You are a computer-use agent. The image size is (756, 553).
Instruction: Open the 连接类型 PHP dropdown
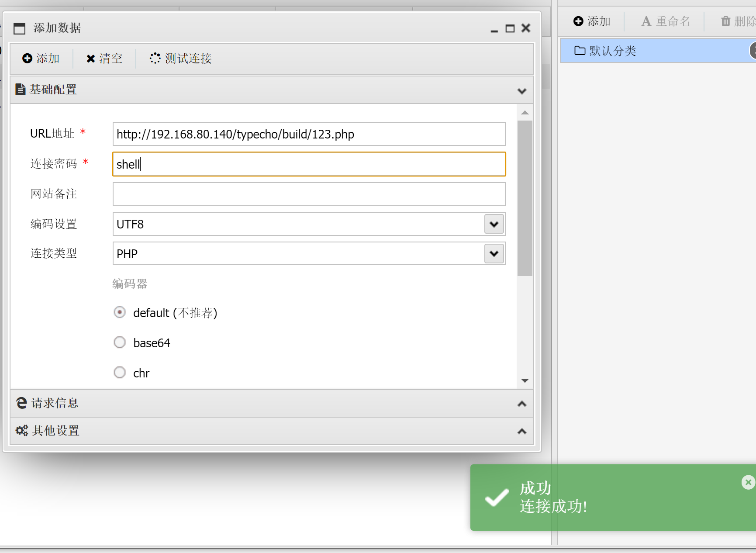point(494,254)
